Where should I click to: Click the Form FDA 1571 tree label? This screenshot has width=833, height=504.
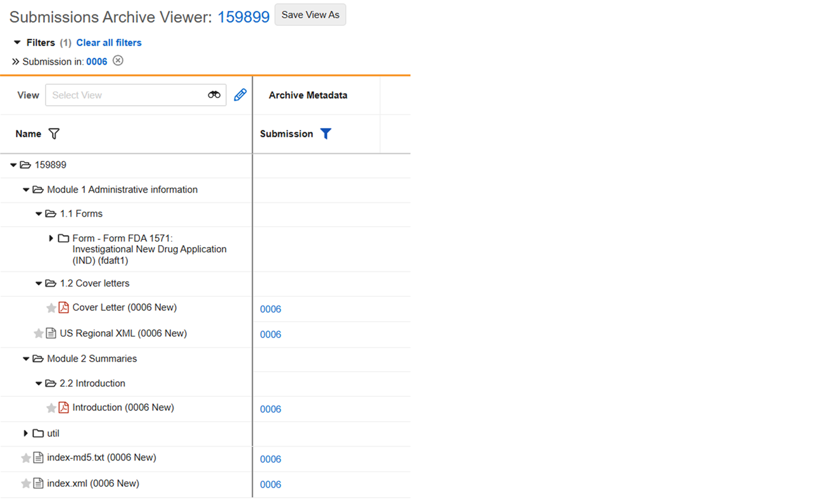(149, 249)
